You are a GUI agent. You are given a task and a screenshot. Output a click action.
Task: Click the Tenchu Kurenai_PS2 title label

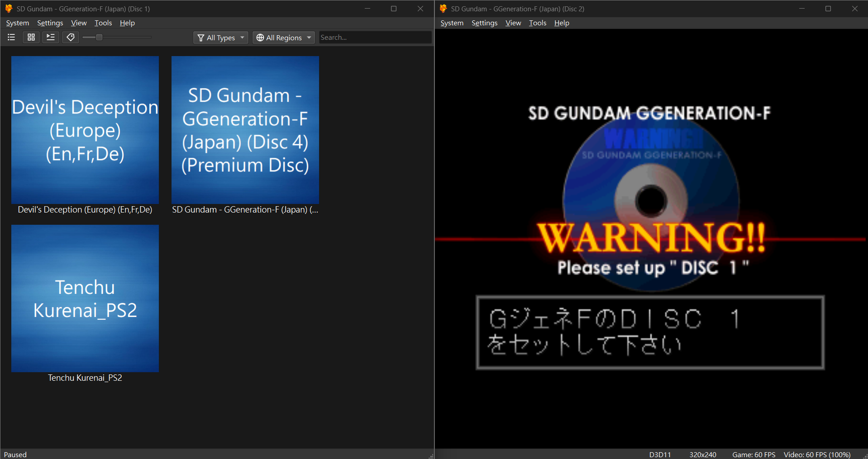pyautogui.click(x=85, y=378)
